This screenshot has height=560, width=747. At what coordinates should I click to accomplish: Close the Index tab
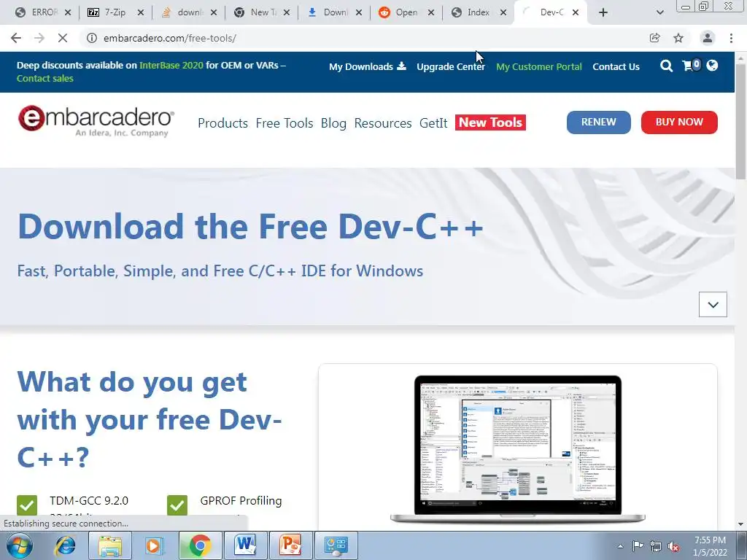coord(503,12)
